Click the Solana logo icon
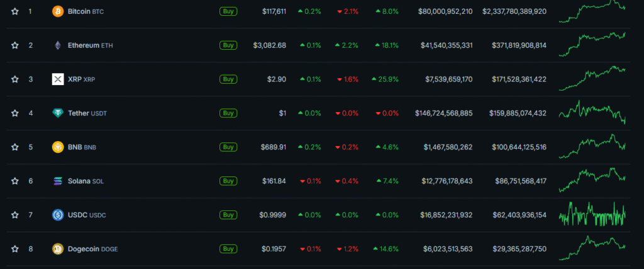644x269 pixels. [x=58, y=181]
